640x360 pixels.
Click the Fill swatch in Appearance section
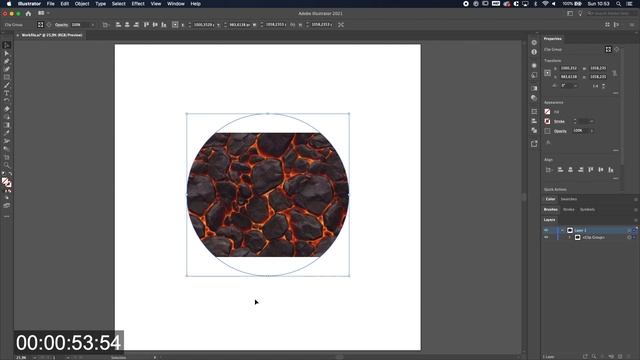[547, 111]
